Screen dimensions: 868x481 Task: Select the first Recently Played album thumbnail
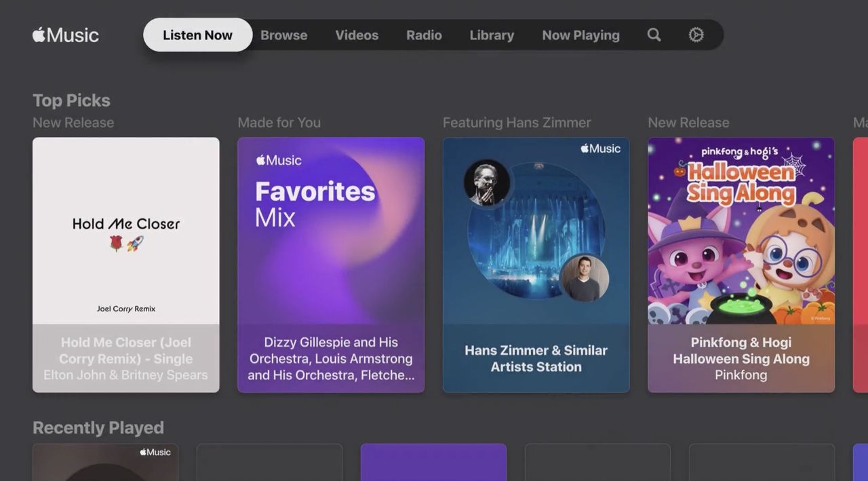pos(105,463)
